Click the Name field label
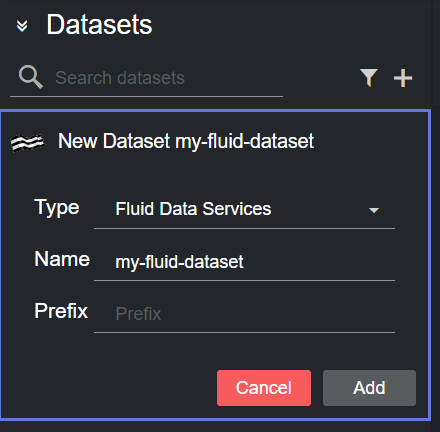Image resolution: width=440 pixels, height=432 pixels. click(x=62, y=259)
